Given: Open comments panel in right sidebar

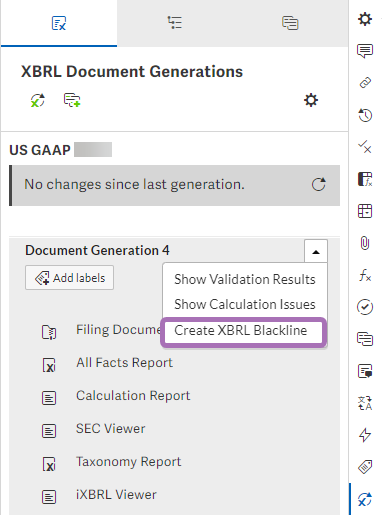Looking at the screenshot, I should tap(365, 51).
